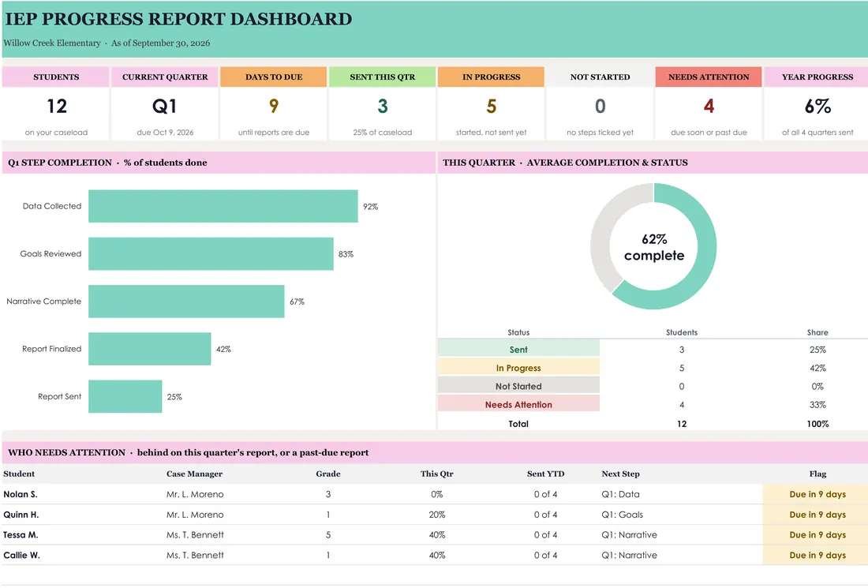The width and height of the screenshot is (868, 588).
Task: Click the Total row label in status table
Action: click(x=518, y=424)
